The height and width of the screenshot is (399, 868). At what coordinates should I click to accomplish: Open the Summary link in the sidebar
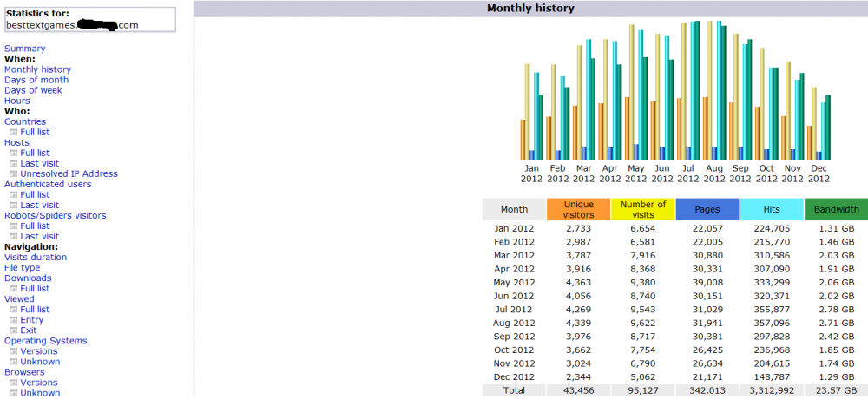click(24, 49)
